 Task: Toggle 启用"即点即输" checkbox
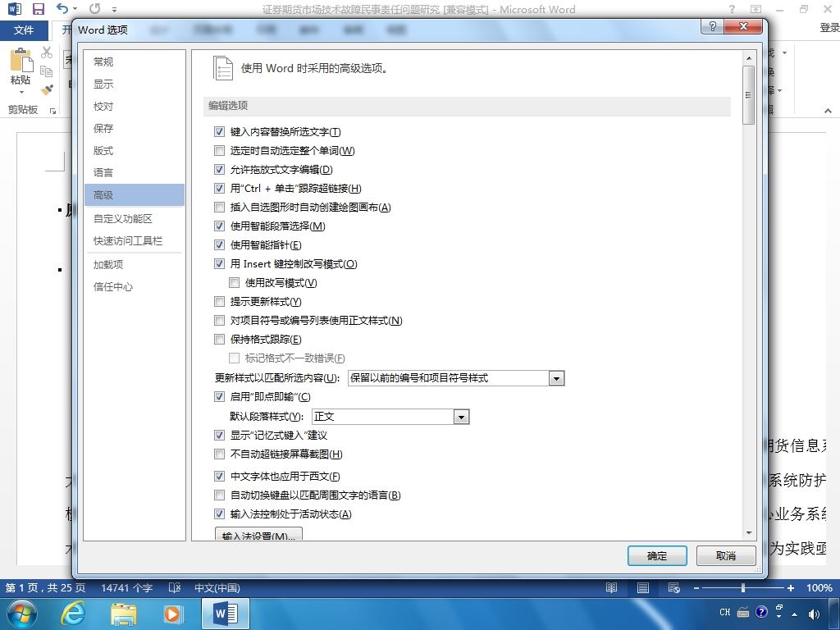(x=219, y=396)
